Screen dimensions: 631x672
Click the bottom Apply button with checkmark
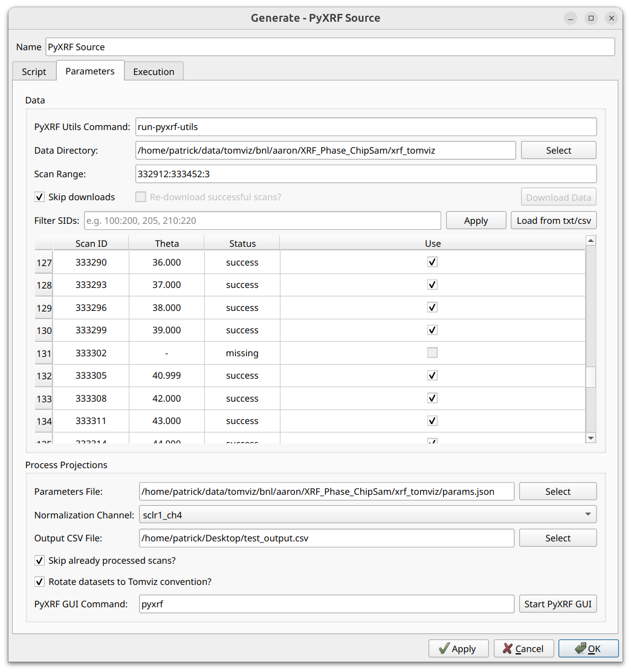pos(458,648)
